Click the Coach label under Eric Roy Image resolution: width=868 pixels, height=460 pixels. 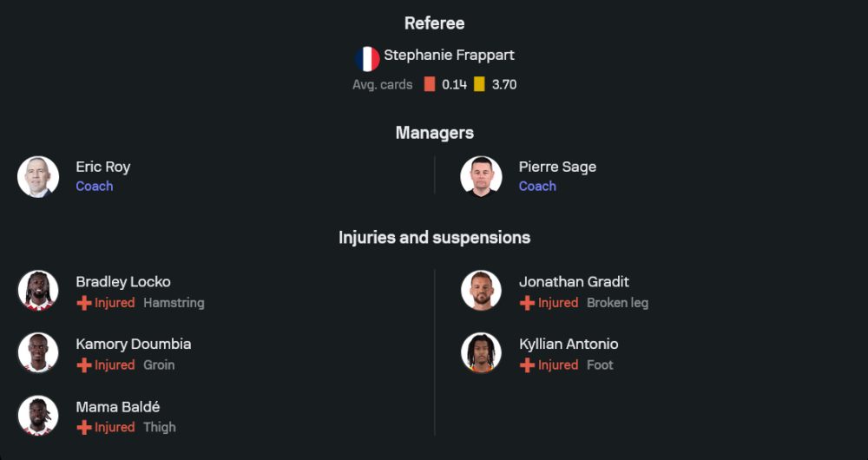(x=95, y=186)
